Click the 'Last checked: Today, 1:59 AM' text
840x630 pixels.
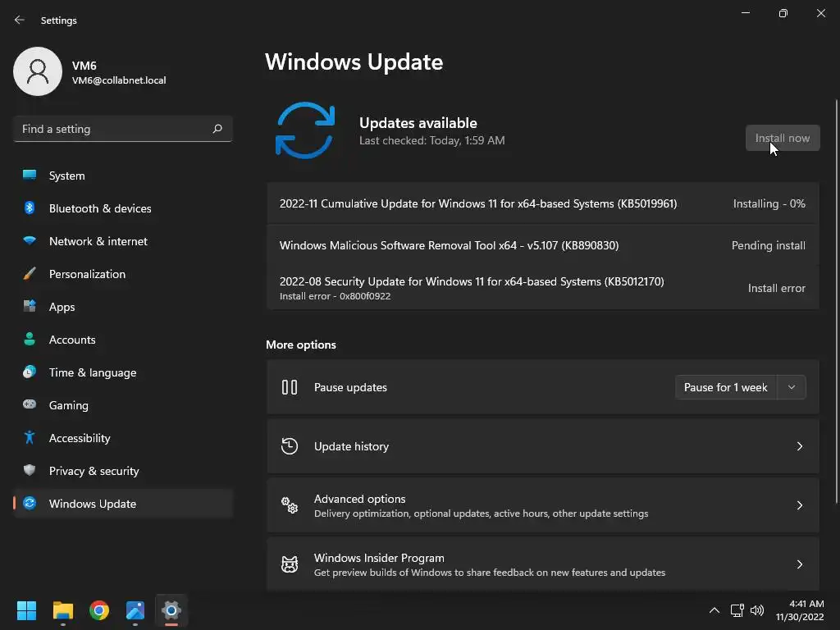coord(431,140)
